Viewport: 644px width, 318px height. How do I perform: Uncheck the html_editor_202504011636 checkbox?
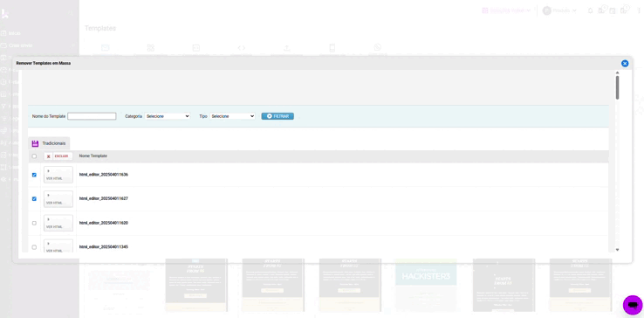click(x=34, y=175)
